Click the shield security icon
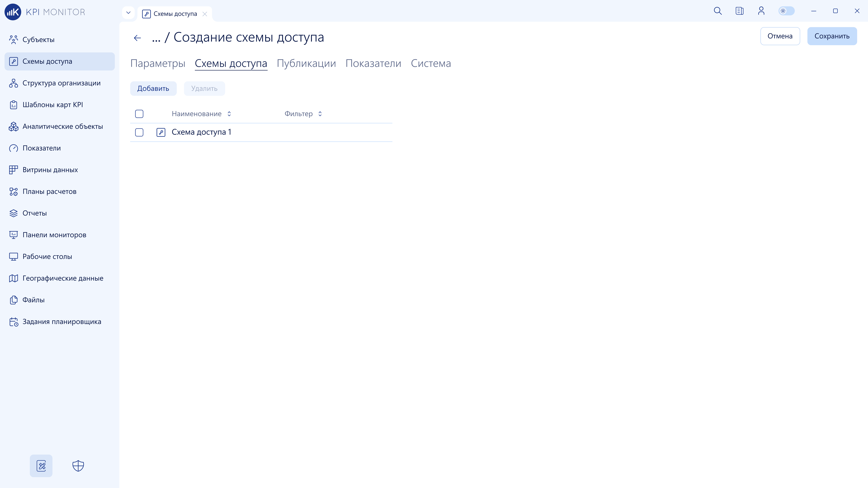Screen dimensions: 868x488 tap(78, 466)
